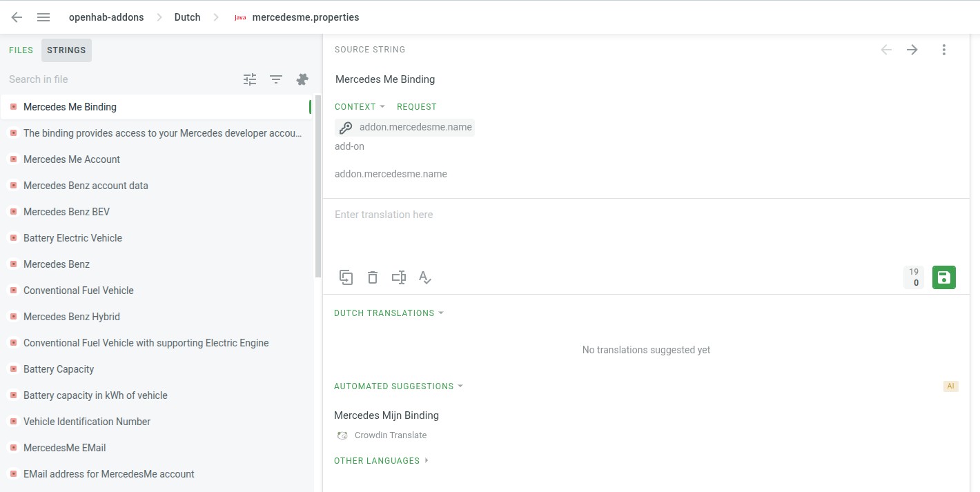Select the Mercedes Me Binding string
This screenshot has height=492, width=980.
pyautogui.click(x=156, y=107)
